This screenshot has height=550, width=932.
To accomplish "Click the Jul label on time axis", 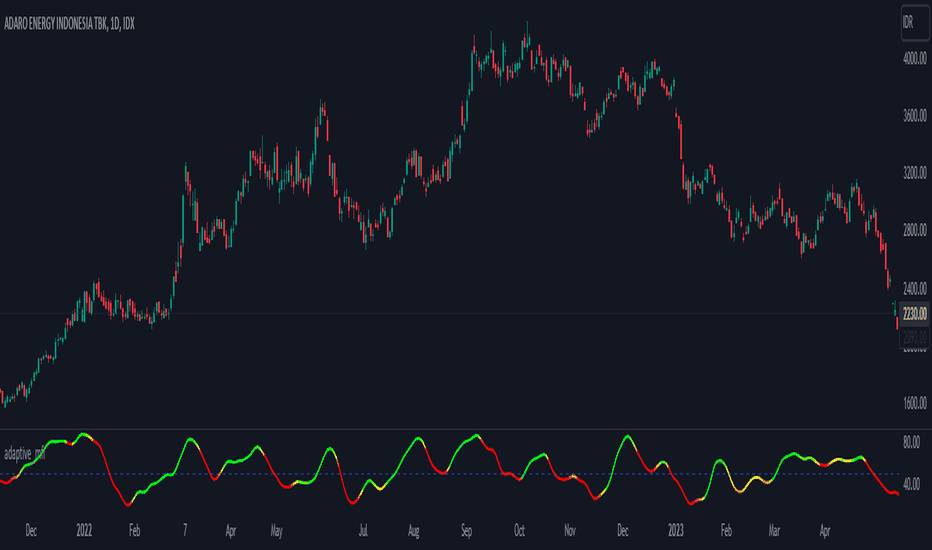I will tap(363, 530).
